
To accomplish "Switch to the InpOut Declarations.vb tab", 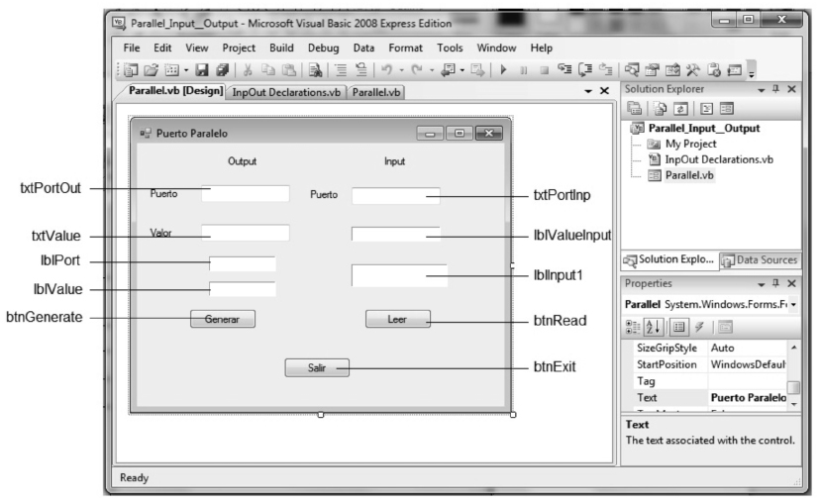I will 284,92.
